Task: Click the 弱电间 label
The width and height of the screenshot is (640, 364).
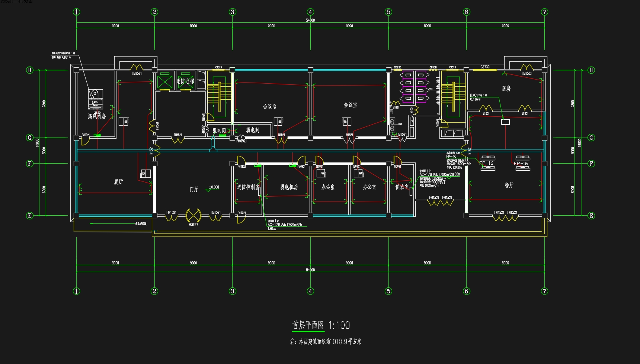Action: click(x=253, y=130)
